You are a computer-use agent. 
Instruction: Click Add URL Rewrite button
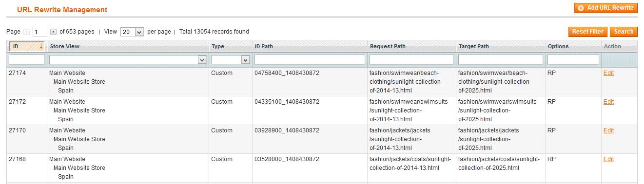click(606, 8)
